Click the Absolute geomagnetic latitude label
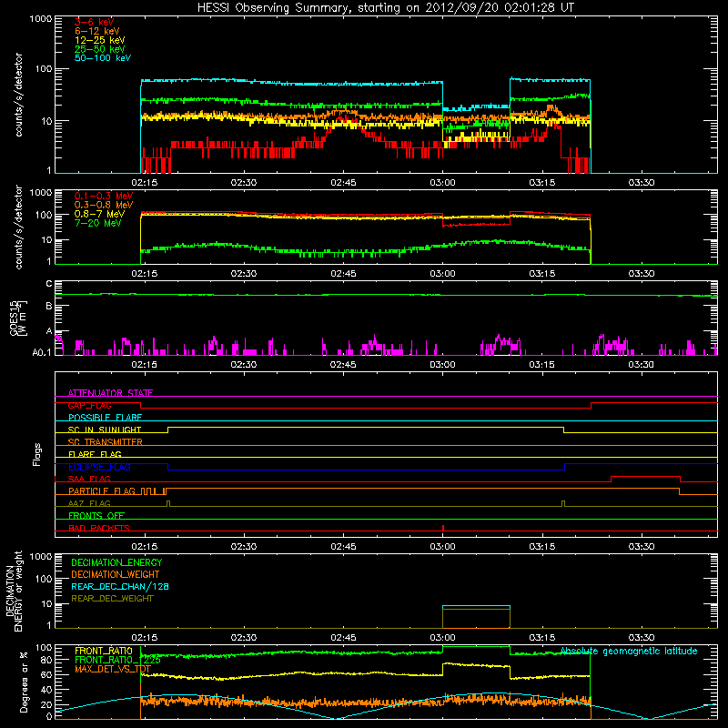The height and width of the screenshot is (728, 728). [629, 652]
